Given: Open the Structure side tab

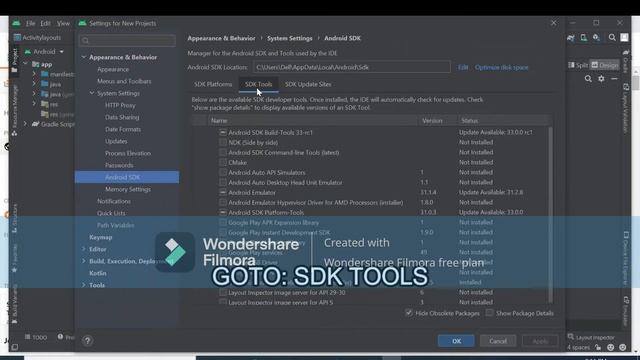Looking at the screenshot, I should [15, 218].
